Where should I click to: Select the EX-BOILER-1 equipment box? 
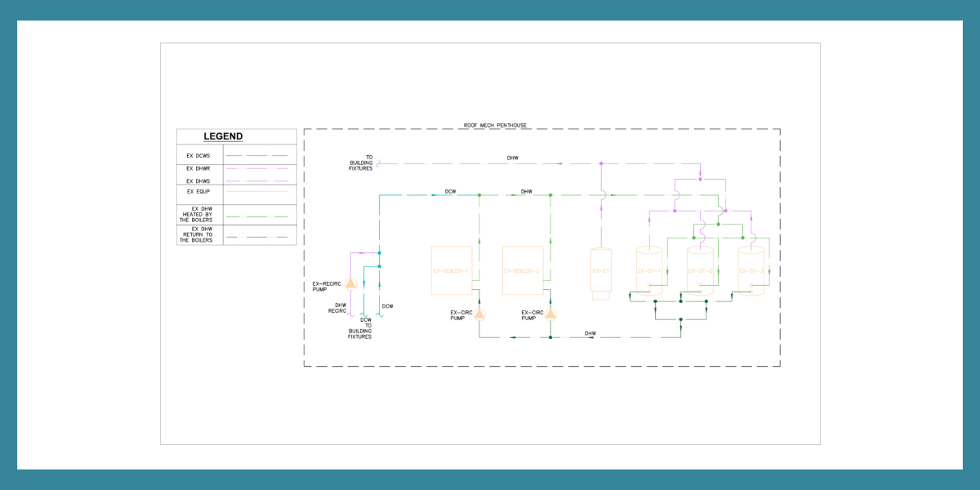(x=452, y=270)
